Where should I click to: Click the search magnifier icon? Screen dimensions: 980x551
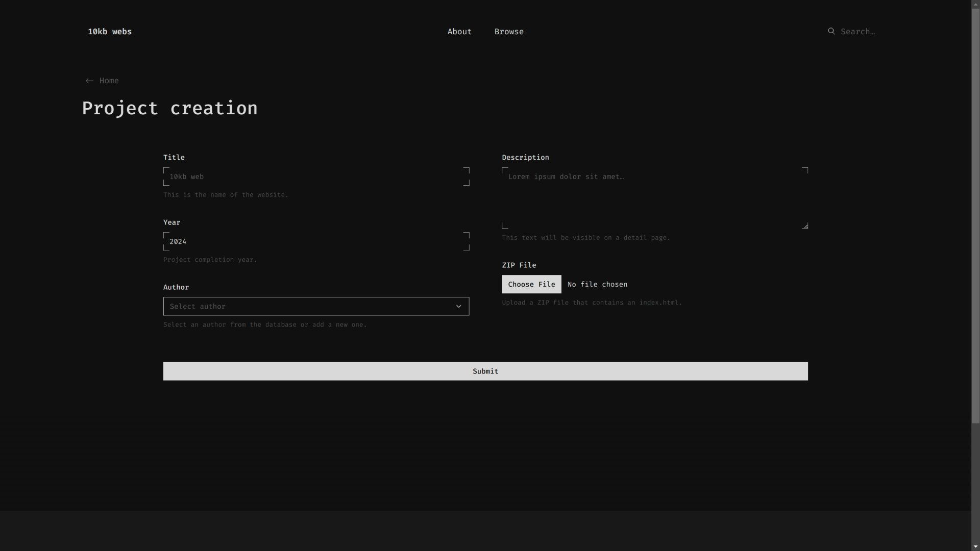pos(831,31)
